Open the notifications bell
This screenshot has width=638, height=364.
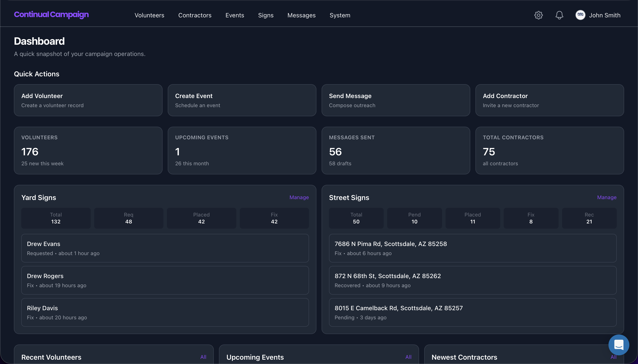tap(559, 15)
